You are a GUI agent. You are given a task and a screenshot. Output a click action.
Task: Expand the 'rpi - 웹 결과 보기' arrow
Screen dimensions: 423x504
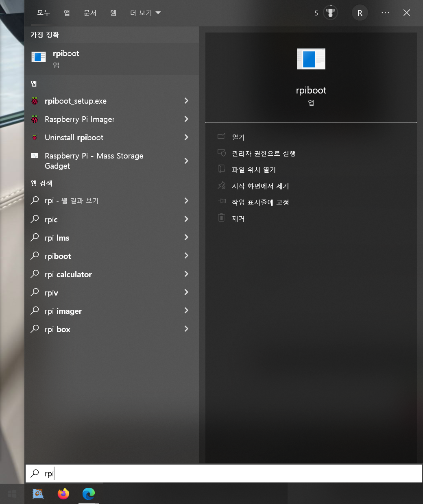(x=186, y=200)
